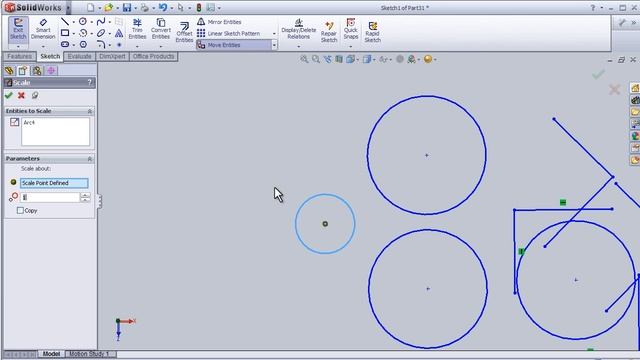Expand dropdown under Display/Delete Relations

(298, 46)
